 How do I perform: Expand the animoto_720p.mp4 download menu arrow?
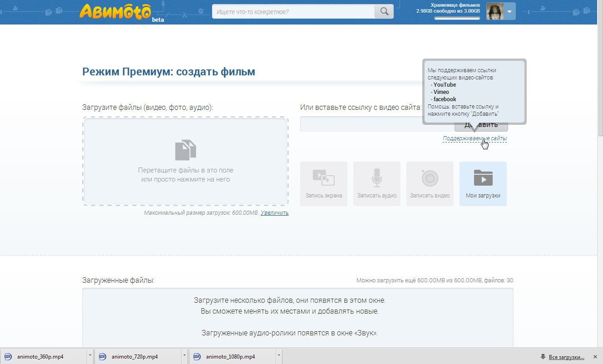[x=184, y=356]
